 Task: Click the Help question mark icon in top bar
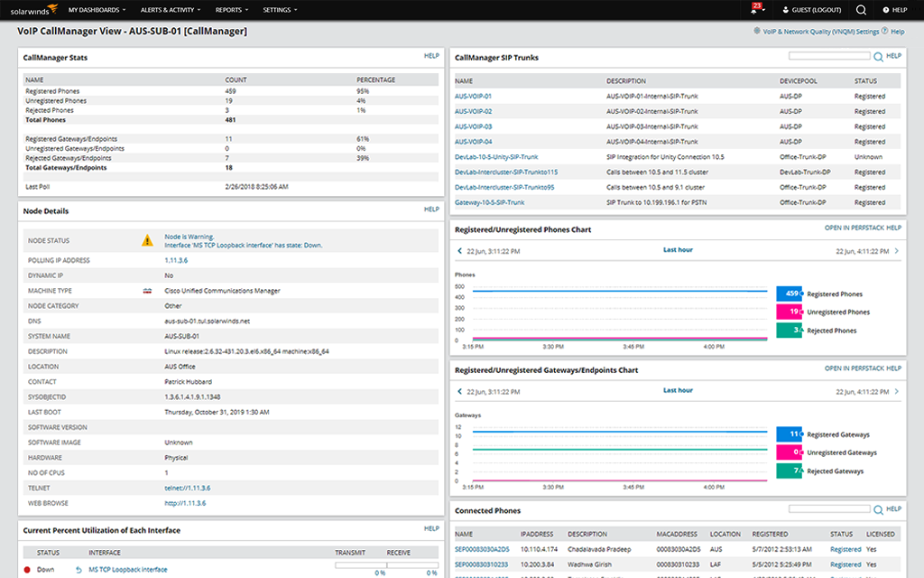pos(886,10)
